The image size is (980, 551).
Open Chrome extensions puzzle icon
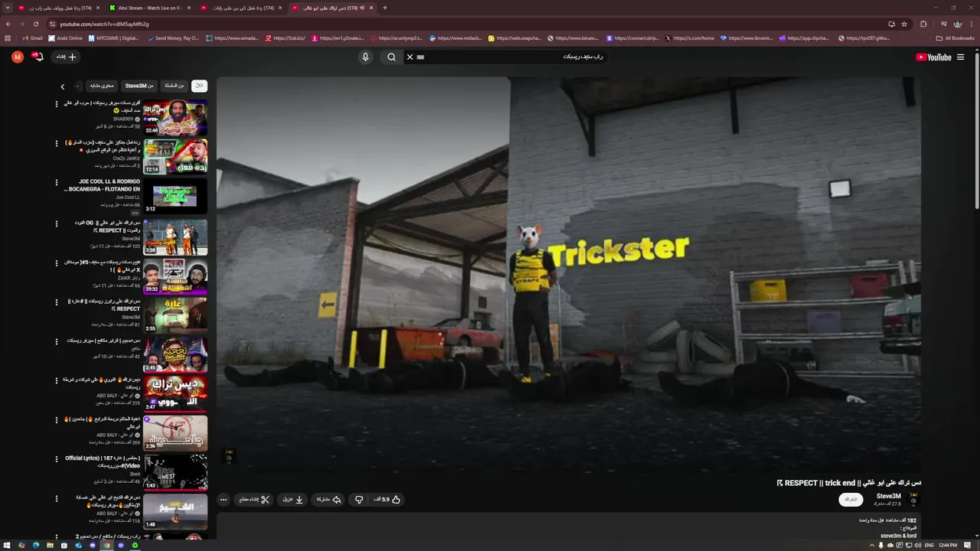(x=923, y=24)
